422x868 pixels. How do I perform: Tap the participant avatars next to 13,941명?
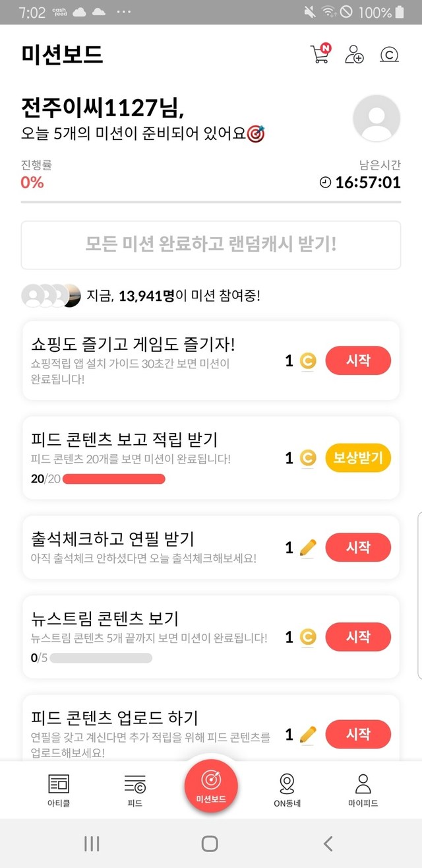tap(51, 296)
